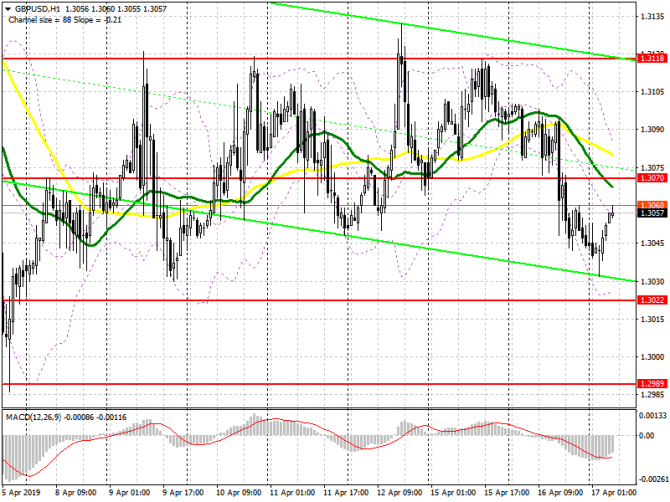Image resolution: width=670 pixels, height=502 pixels.
Task: Click the 1.2989 red price level tag
Action: tap(652, 384)
